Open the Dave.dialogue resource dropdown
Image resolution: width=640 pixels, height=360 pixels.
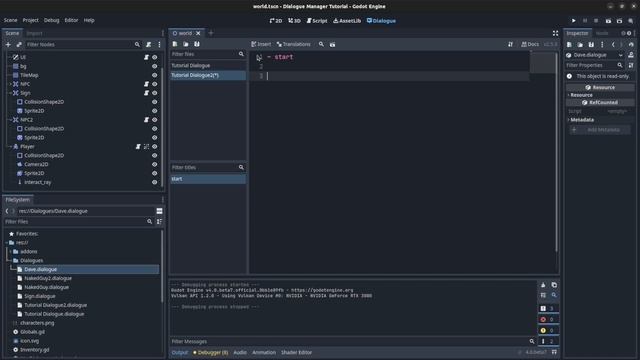[x=620, y=55]
